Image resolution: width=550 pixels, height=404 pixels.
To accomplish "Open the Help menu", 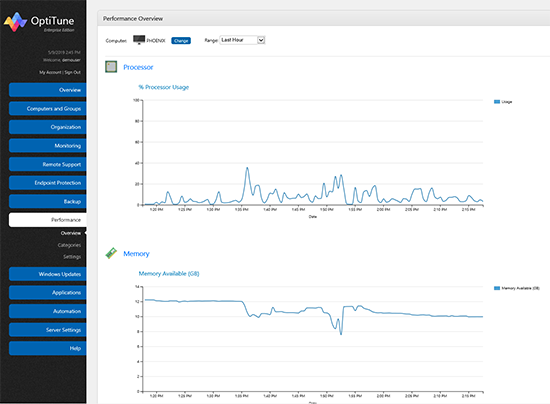I will click(48, 348).
